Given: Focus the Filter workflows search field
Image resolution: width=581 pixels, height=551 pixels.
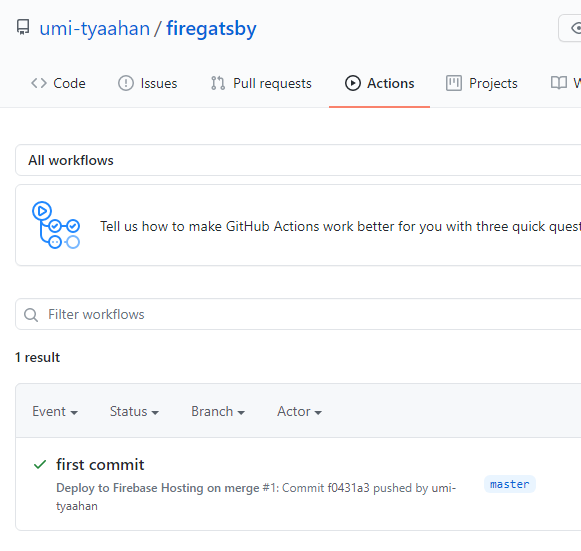Looking at the screenshot, I should pos(298,315).
